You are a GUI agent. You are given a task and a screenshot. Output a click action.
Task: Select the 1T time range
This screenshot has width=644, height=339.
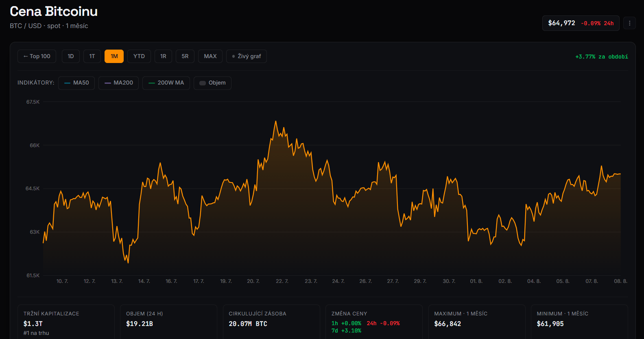coord(92,56)
